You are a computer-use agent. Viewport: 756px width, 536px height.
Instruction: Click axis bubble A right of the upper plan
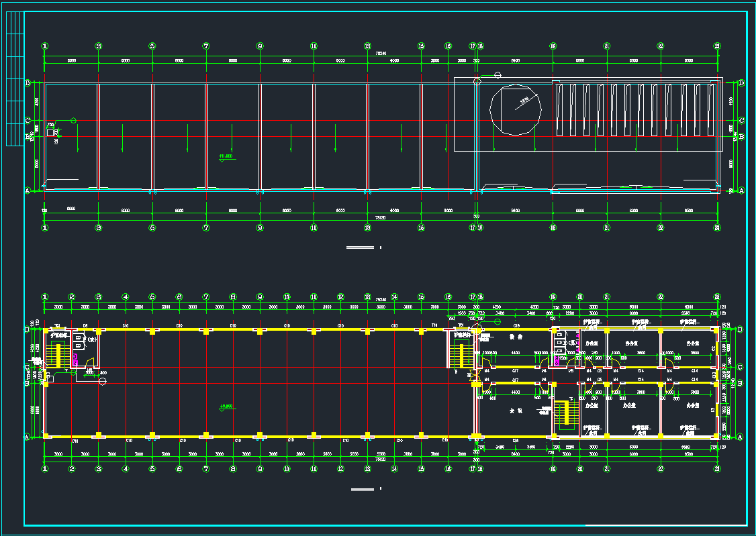pyautogui.click(x=741, y=191)
